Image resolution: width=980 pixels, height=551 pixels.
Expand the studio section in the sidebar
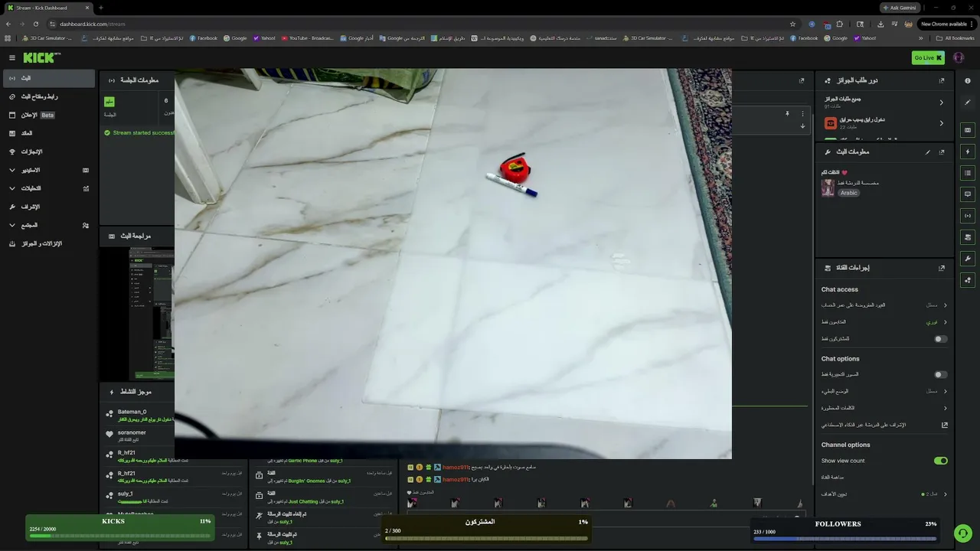pyautogui.click(x=47, y=170)
